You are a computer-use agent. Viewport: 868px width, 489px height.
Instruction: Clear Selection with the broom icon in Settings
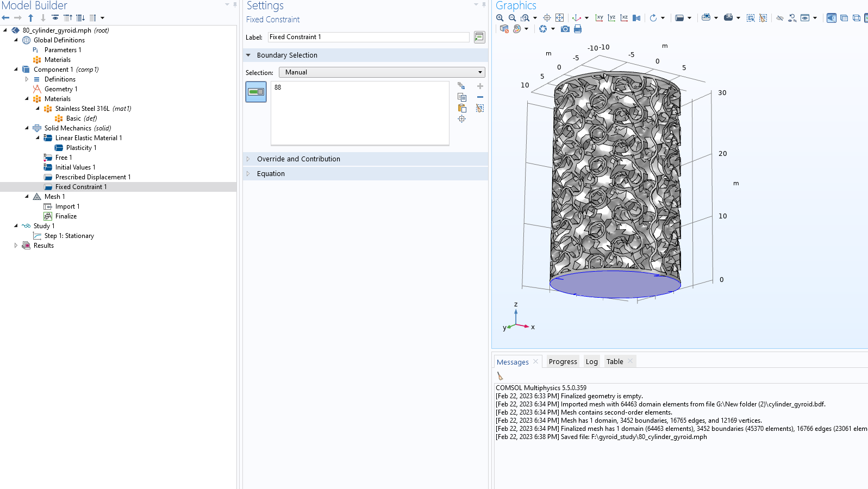coord(480,108)
